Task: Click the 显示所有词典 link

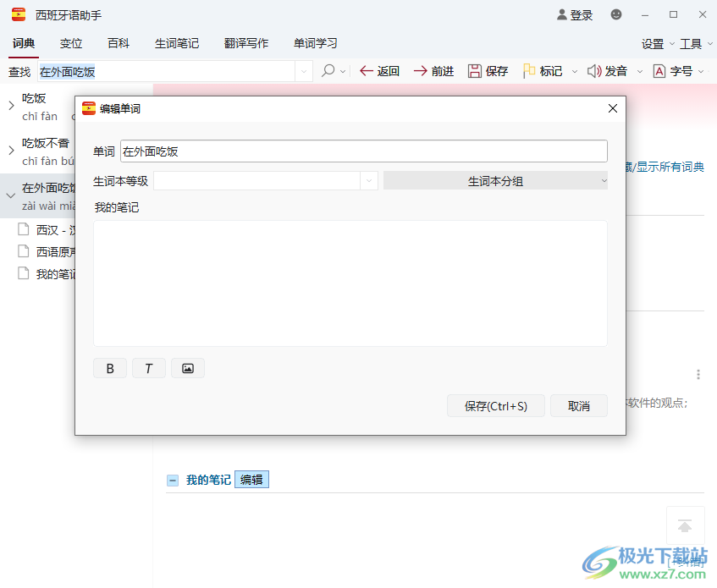Action: (670, 167)
